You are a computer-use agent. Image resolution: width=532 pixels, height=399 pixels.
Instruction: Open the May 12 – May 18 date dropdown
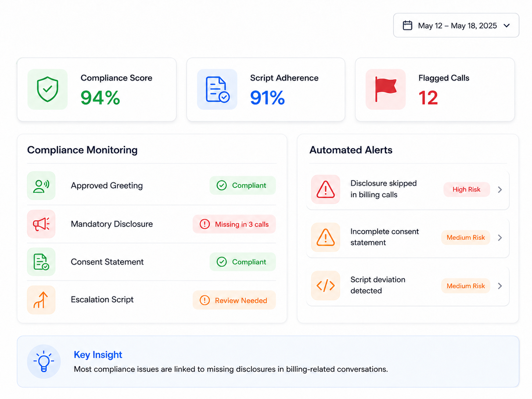point(456,25)
